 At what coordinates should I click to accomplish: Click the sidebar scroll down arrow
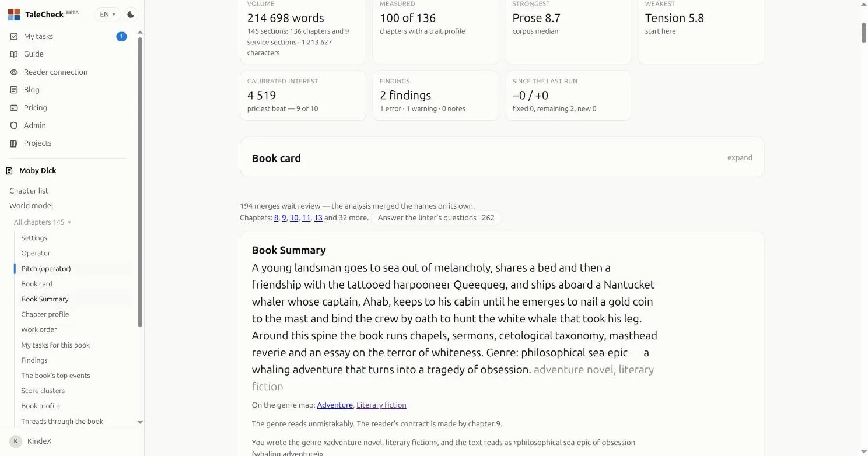point(140,422)
